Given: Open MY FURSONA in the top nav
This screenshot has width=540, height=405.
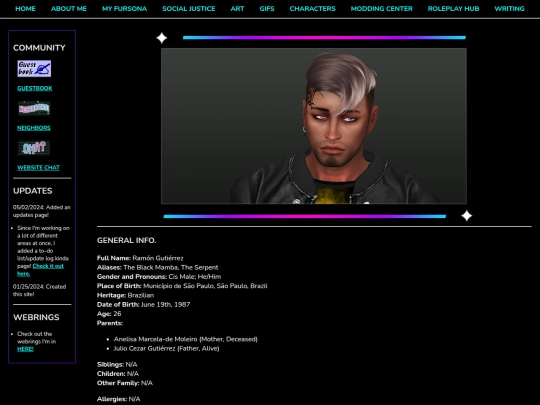Looking at the screenshot, I should pos(124,9).
